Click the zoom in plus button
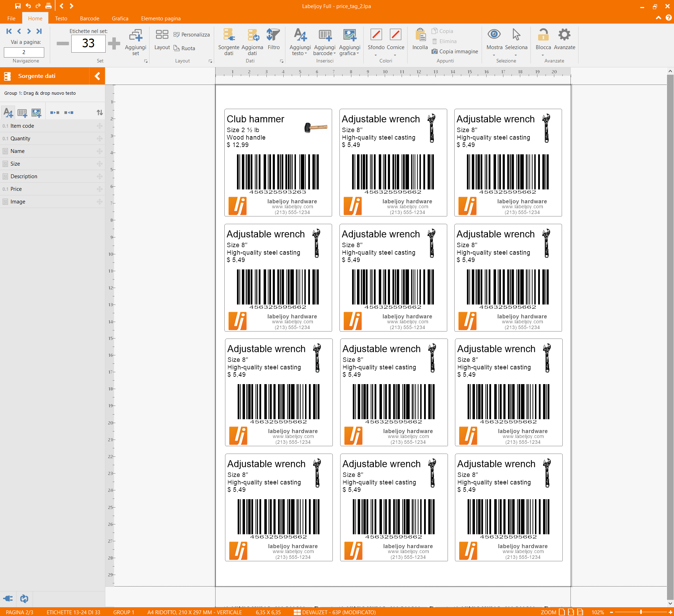This screenshot has height=616, width=674. coord(670,612)
